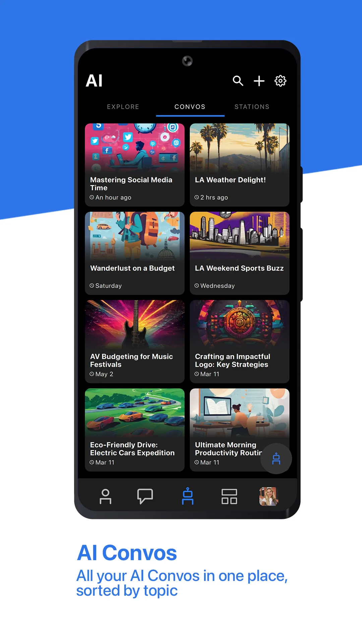Click 'Eco-Friendly Drive: Electric Cars Expedition' title

[x=132, y=449]
